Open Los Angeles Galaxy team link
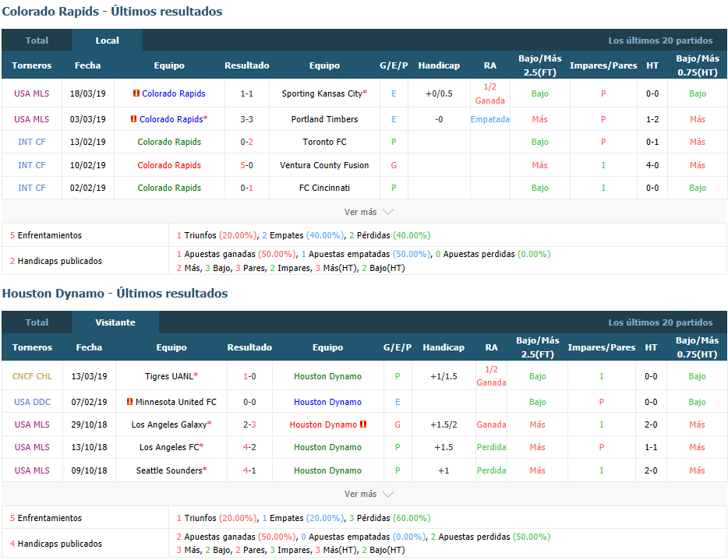 (169, 424)
